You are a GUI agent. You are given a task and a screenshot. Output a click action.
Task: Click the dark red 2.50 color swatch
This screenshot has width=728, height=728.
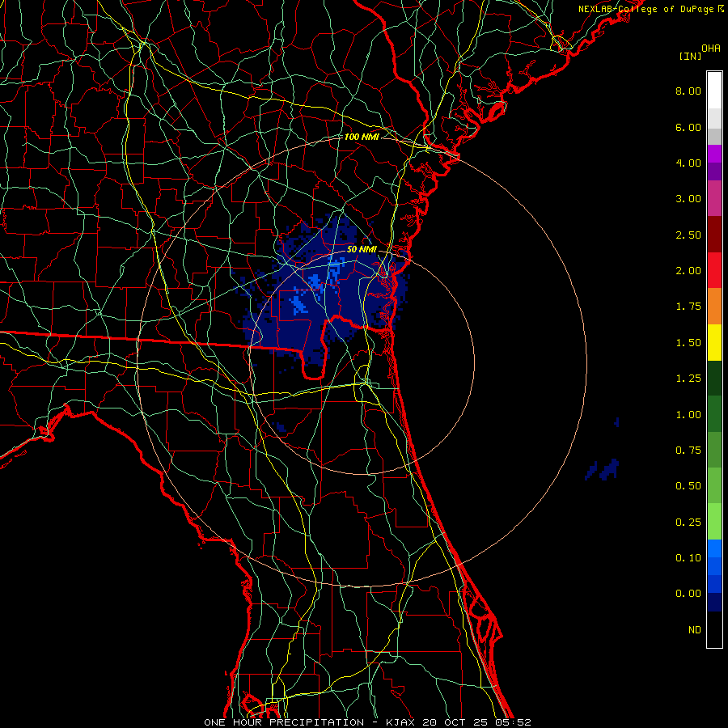[714, 235]
